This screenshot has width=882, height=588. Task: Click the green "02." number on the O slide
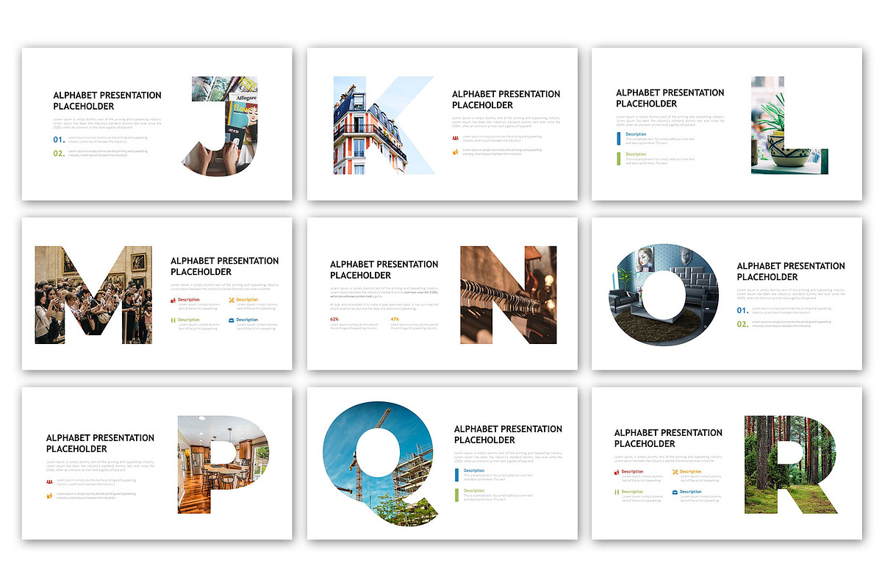(743, 324)
